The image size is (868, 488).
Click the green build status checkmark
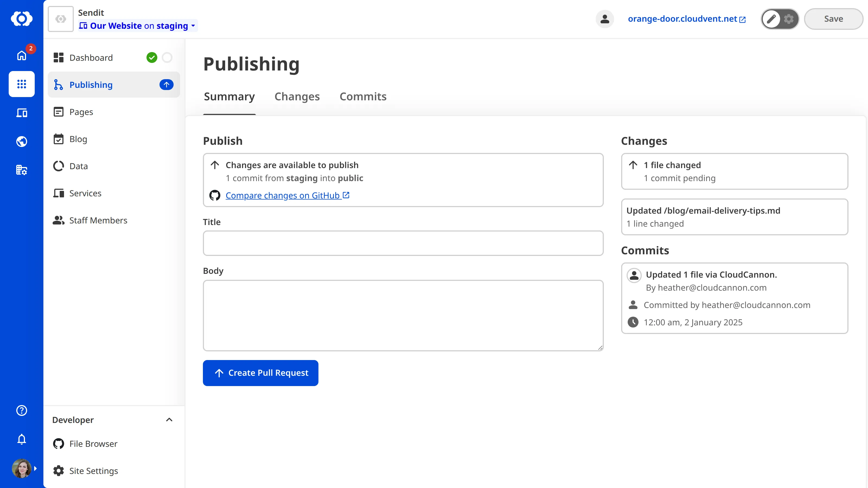152,57
